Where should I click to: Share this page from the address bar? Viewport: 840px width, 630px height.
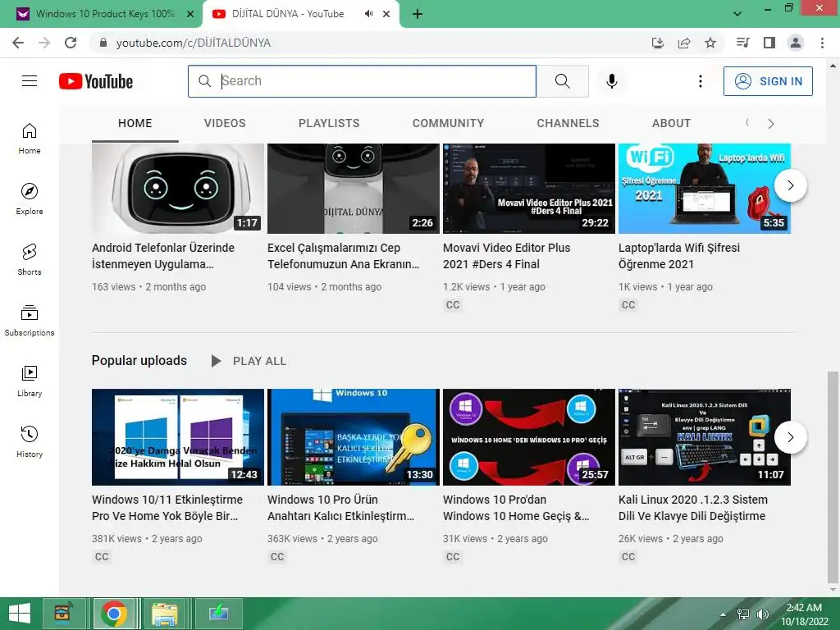click(684, 43)
